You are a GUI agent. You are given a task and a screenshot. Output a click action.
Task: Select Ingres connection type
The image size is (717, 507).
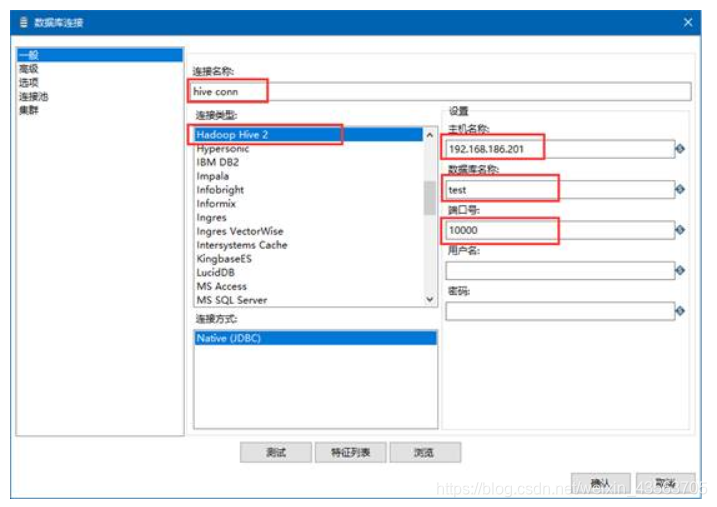[211, 217]
